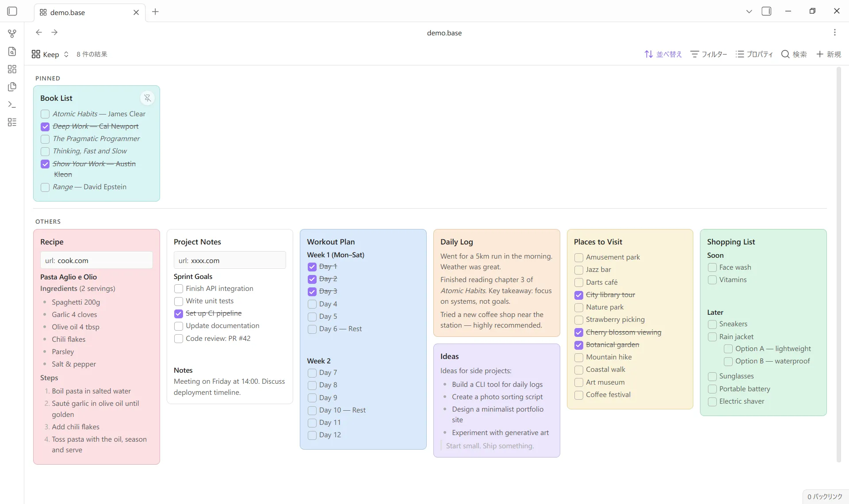This screenshot has width=849, height=504.
Task: Click the Recipe card title
Action: point(52,242)
